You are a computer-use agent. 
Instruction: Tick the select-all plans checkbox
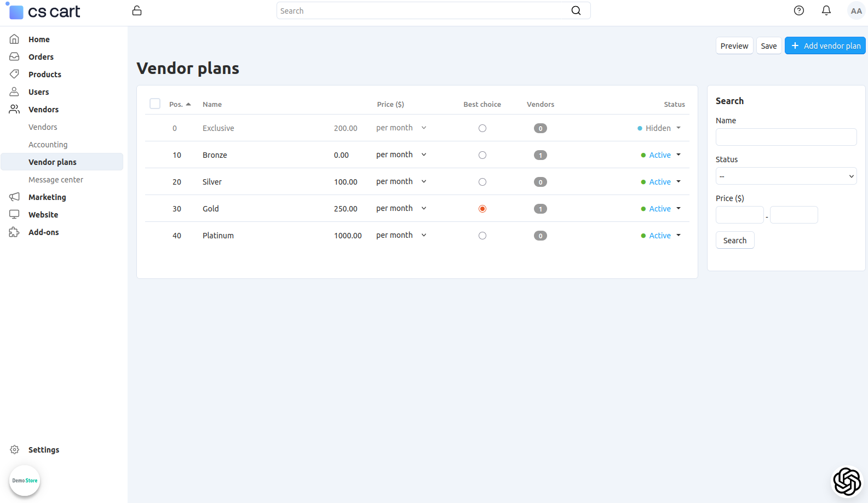point(155,104)
